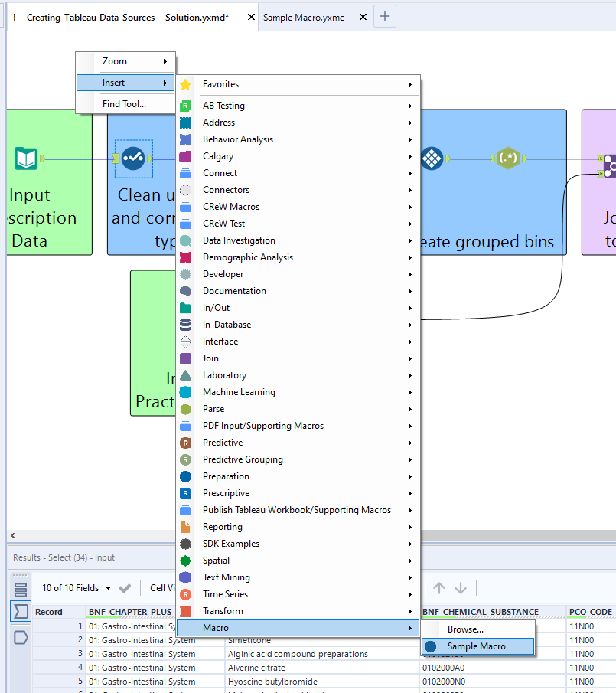
Task: Click the results output tag icon
Action: pos(21,637)
